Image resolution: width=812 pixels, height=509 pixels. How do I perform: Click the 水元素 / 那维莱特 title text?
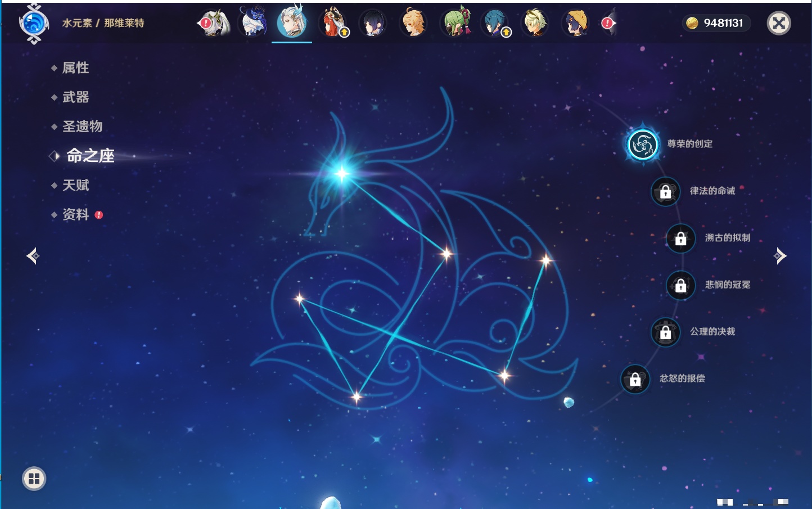point(103,23)
